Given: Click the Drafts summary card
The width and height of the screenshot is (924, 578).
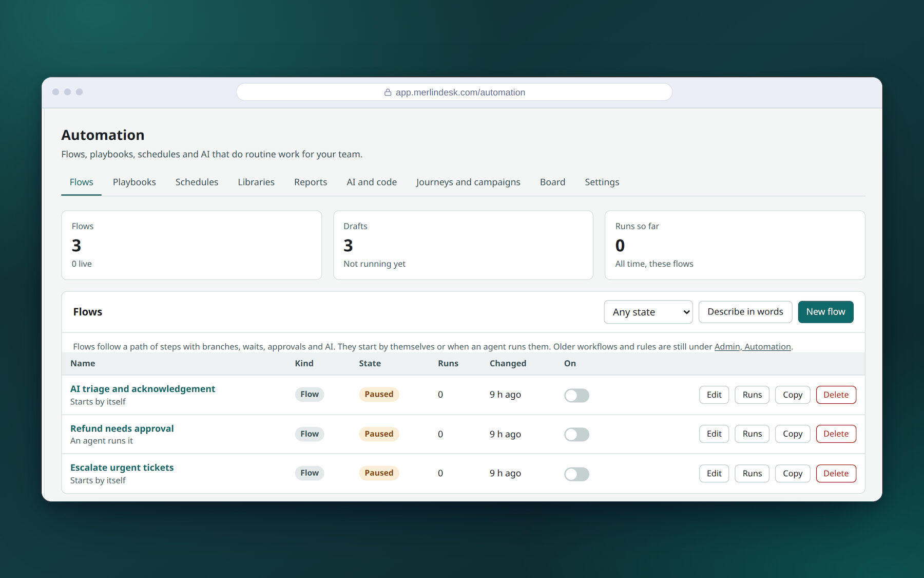Looking at the screenshot, I should 463,245.
